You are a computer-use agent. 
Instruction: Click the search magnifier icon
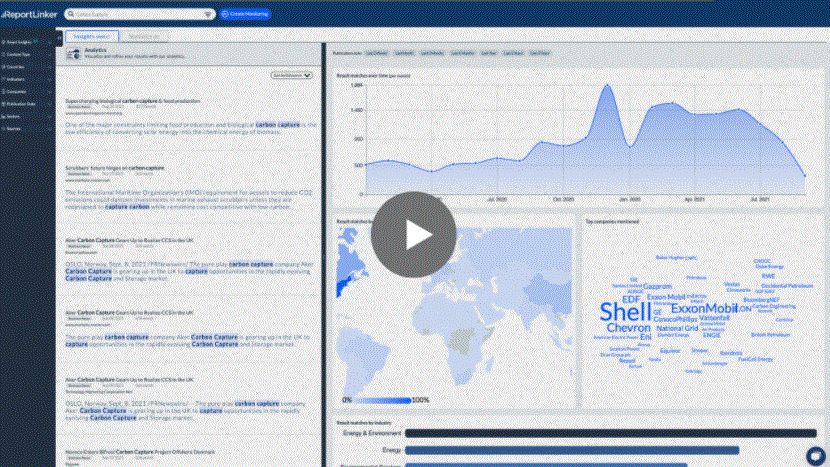point(71,14)
